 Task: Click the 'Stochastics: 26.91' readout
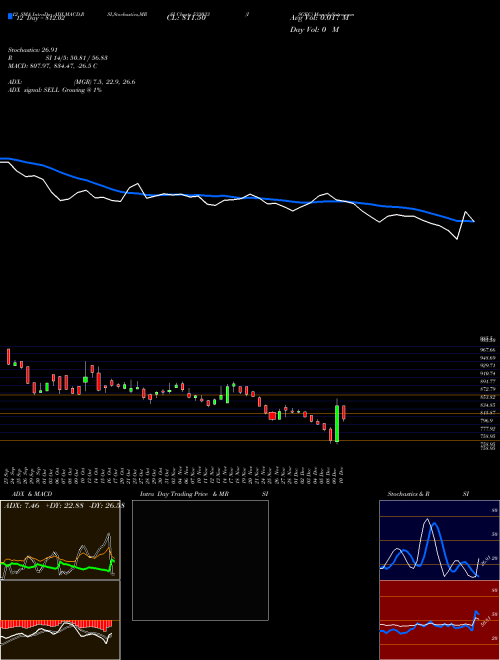tap(33, 50)
